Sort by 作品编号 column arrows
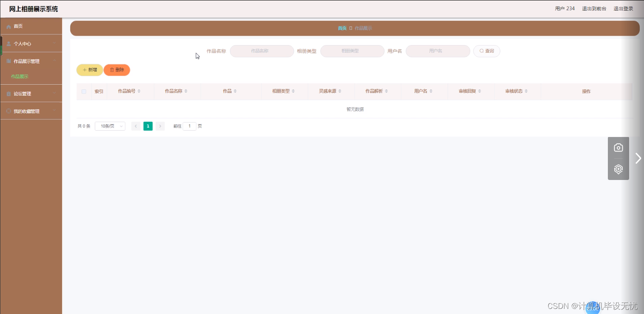 [x=139, y=91]
